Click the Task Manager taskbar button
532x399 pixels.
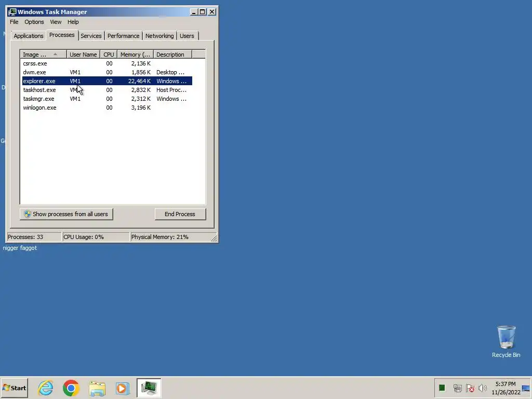[x=149, y=388]
